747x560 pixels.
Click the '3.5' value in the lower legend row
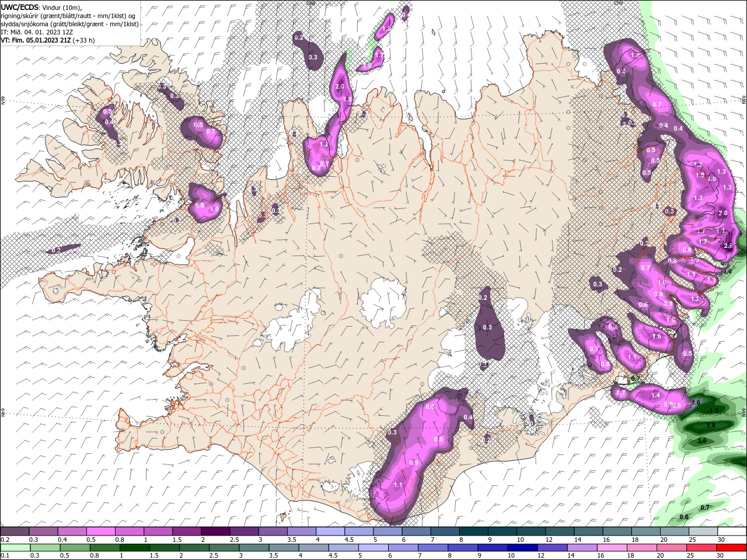pos(274,555)
